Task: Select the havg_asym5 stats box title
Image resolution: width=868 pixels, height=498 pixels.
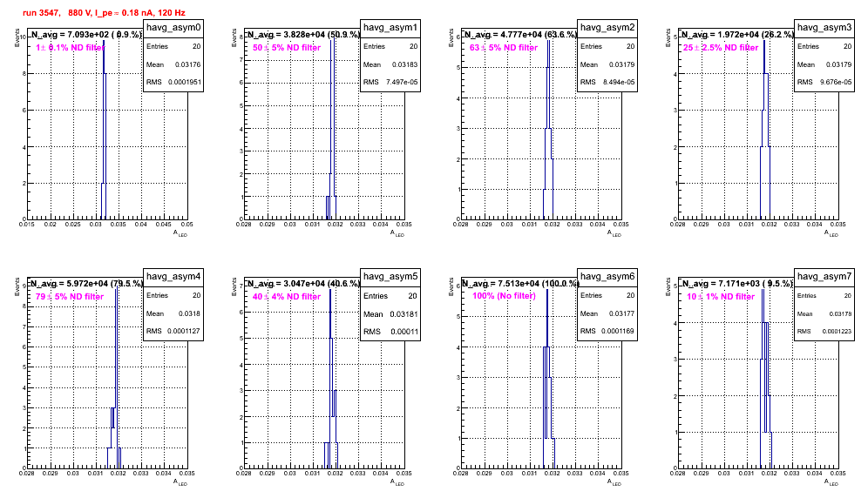Action: 390,277
